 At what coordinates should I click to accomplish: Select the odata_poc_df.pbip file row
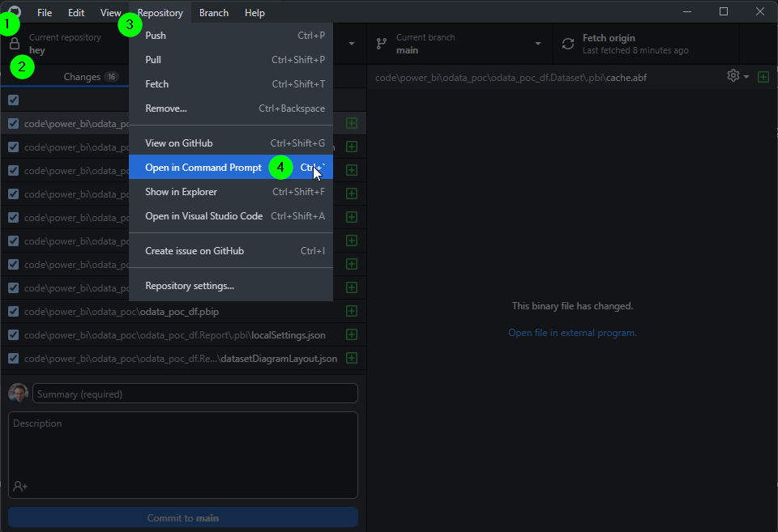[183, 312]
